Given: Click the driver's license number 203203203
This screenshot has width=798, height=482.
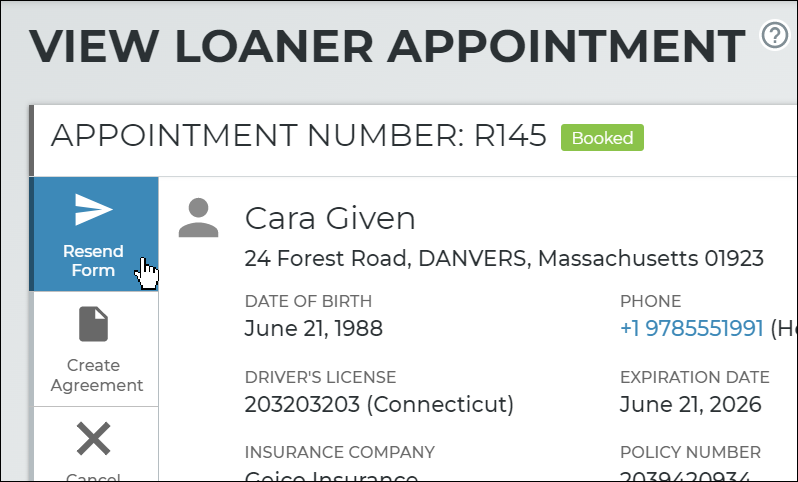Looking at the screenshot, I should click(x=379, y=404).
